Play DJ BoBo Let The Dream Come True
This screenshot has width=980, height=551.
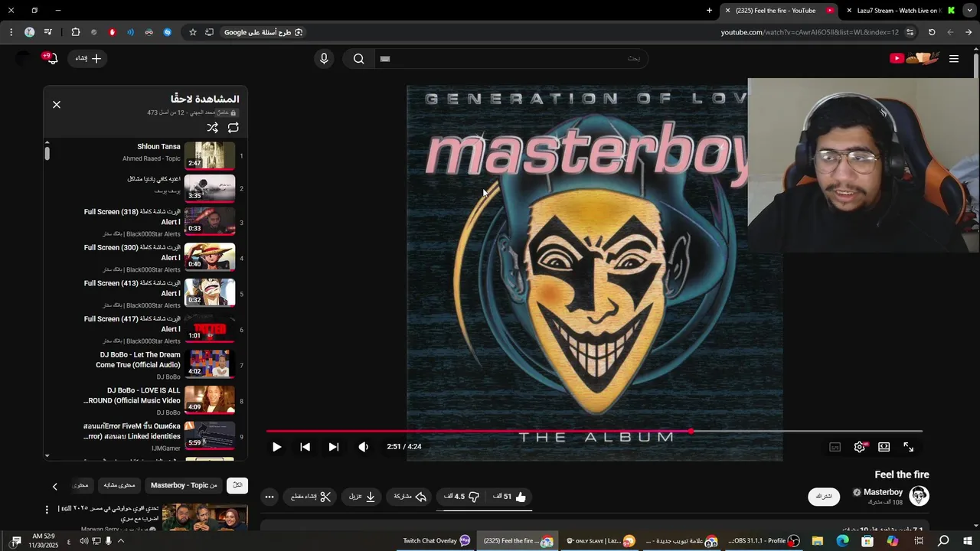pos(145,365)
